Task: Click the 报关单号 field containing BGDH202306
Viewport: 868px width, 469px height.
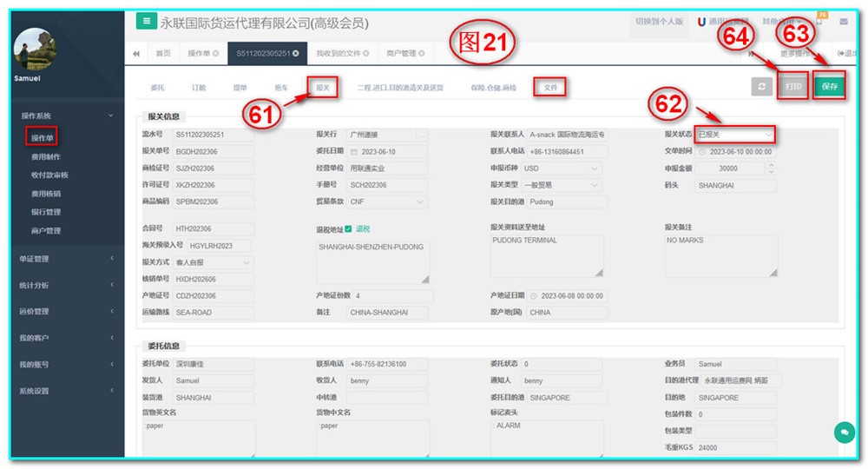Action: 214,152
